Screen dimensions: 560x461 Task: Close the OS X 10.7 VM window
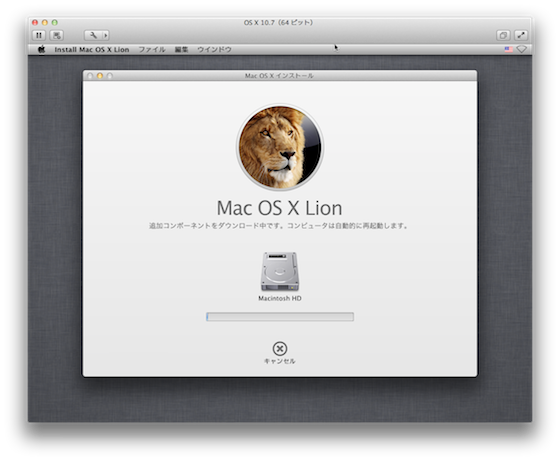click(x=35, y=22)
